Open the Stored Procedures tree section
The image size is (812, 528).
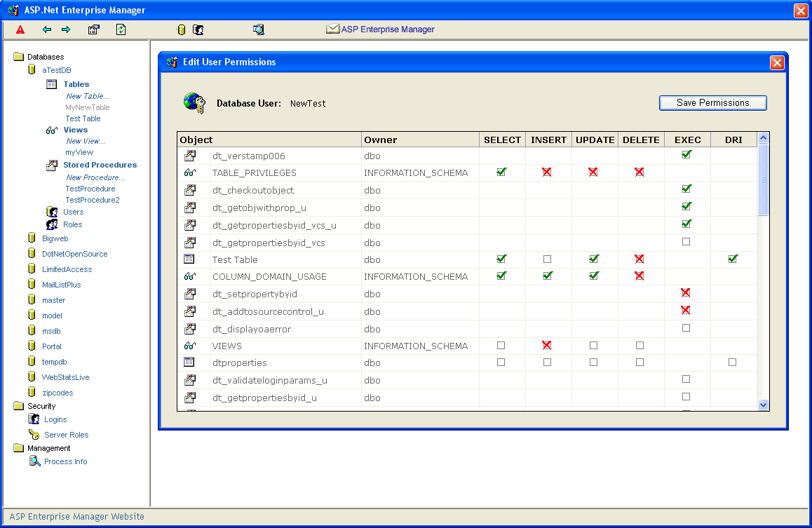pyautogui.click(x=100, y=165)
